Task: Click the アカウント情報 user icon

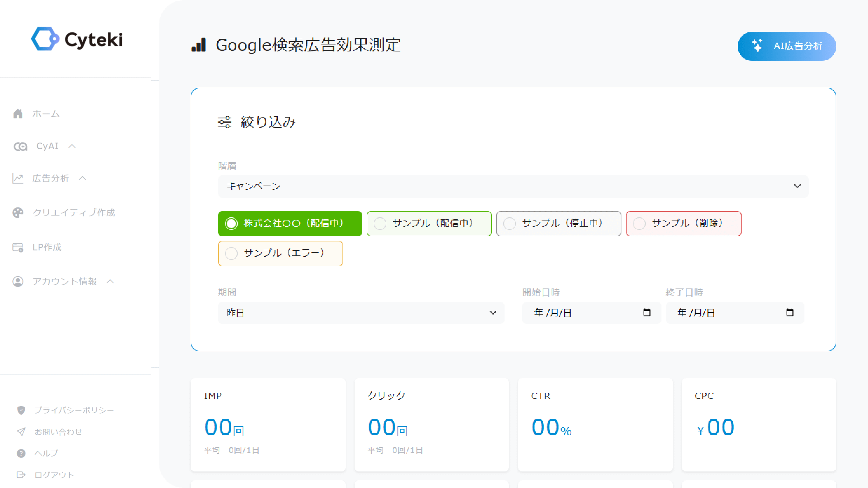Action: (18, 281)
